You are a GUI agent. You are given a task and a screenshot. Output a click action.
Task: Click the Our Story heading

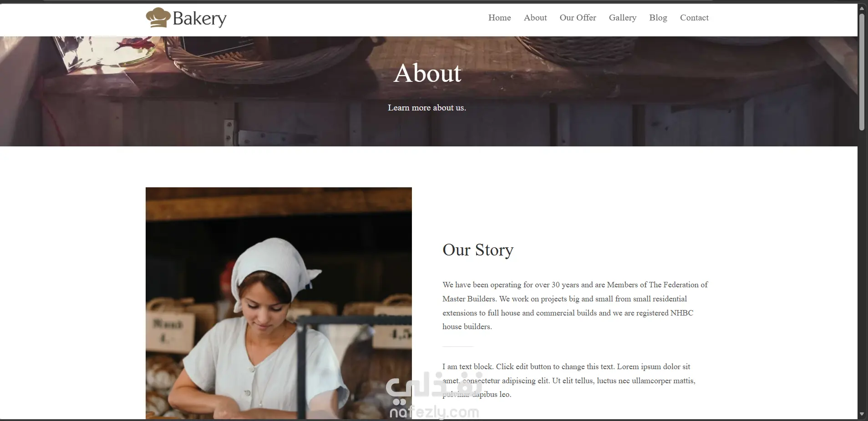point(478,250)
